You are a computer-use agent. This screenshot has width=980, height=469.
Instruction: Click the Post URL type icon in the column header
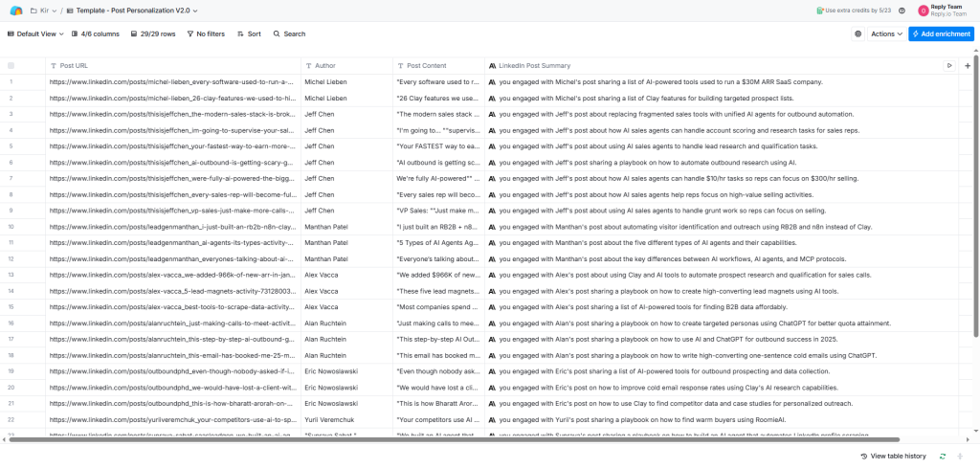pyautogui.click(x=54, y=66)
